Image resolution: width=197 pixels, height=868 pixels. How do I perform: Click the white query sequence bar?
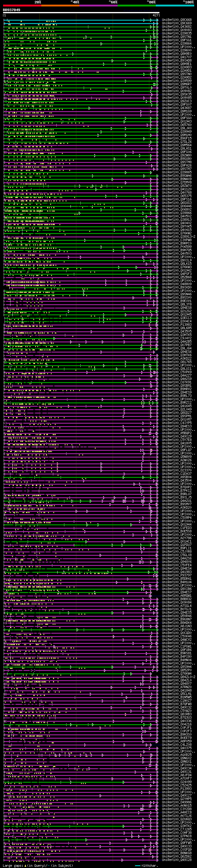[x=81, y=13]
